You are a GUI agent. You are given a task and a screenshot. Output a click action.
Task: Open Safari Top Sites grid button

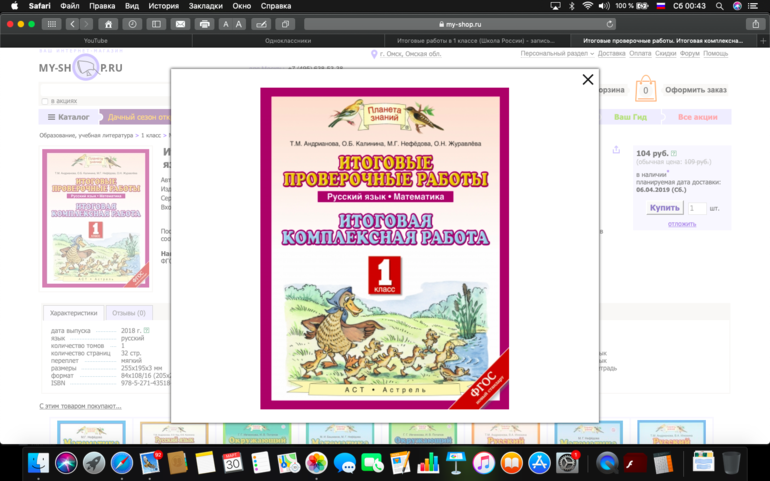point(52,24)
